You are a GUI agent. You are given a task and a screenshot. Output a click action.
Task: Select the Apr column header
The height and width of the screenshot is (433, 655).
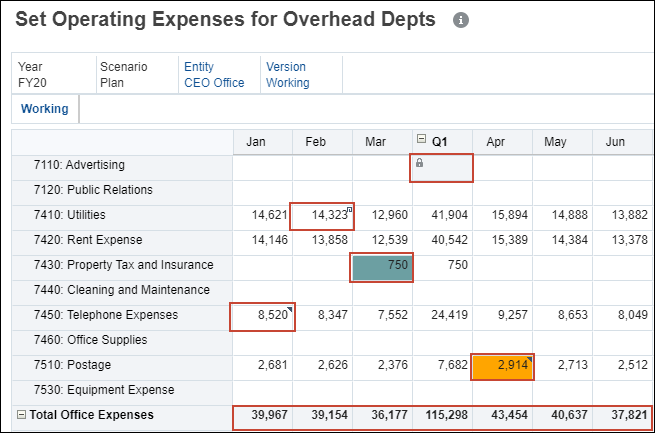pyautogui.click(x=496, y=142)
